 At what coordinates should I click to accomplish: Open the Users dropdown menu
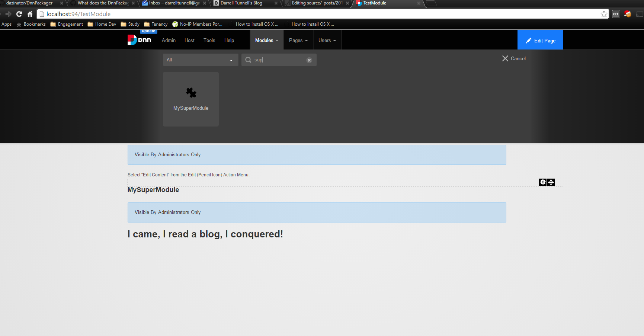(327, 40)
